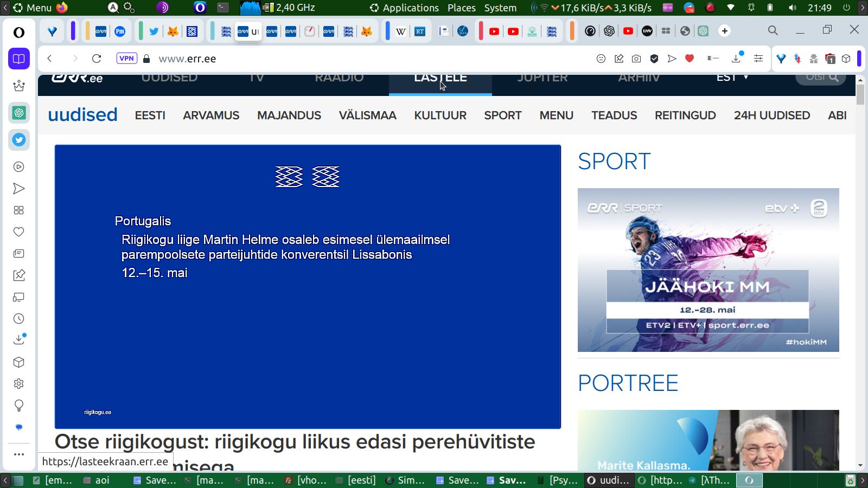Image resolution: width=868 pixels, height=488 pixels.
Task: Open ChatGPT from the Opera sidebar
Action: 19,113
